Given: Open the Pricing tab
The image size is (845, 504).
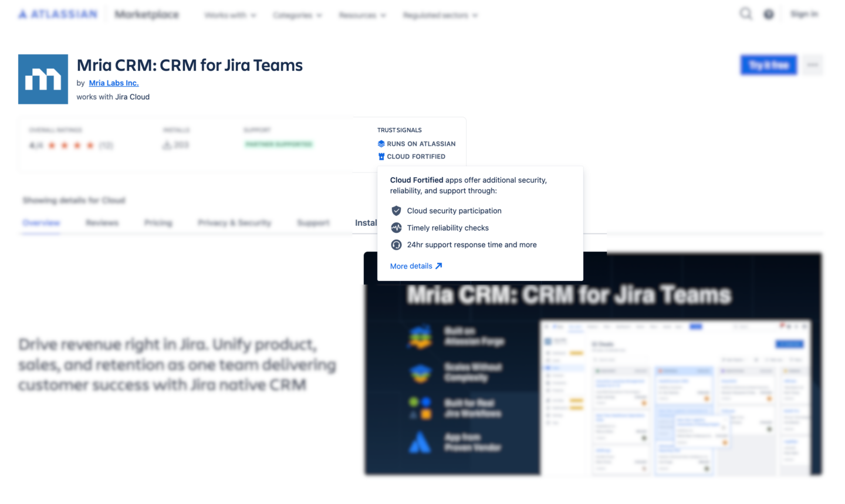Looking at the screenshot, I should point(158,223).
